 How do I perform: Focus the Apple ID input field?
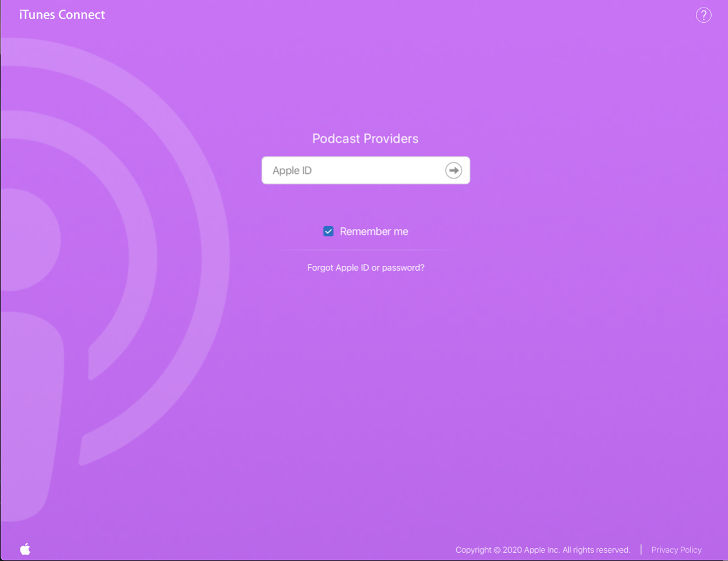pos(366,170)
